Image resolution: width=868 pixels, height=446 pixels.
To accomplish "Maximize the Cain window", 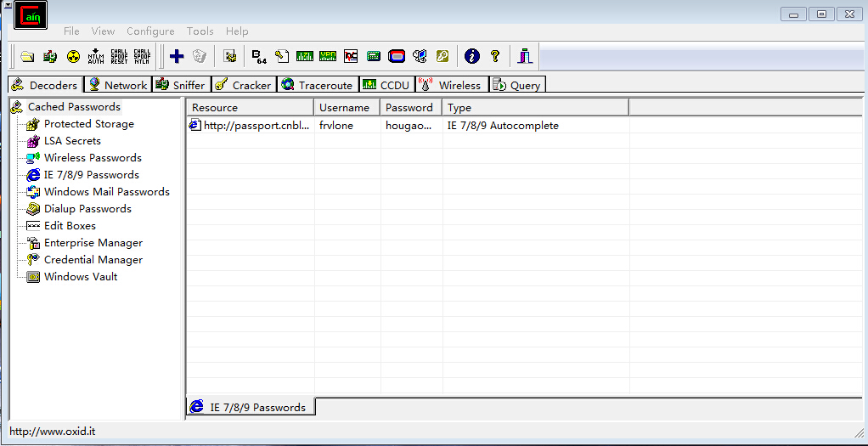I will [x=821, y=14].
